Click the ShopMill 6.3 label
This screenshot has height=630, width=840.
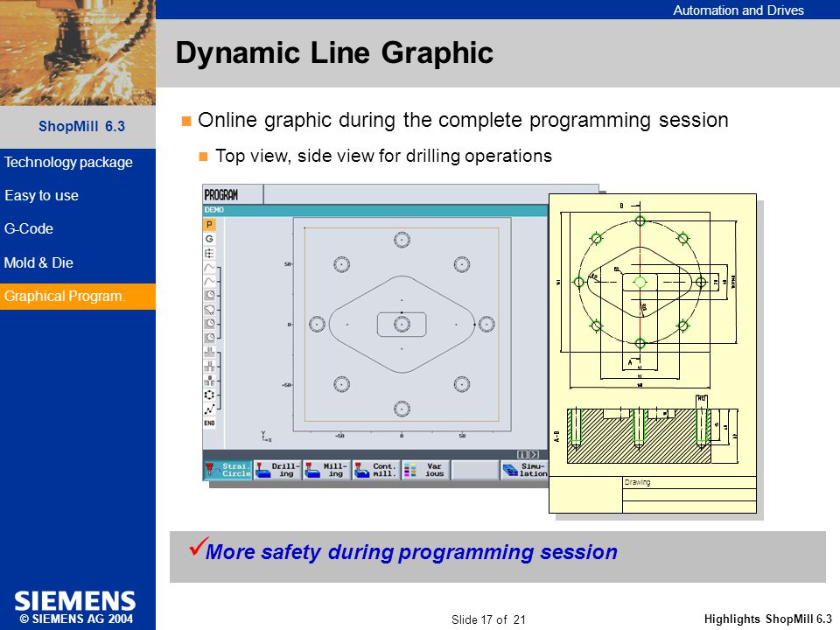[x=81, y=126]
